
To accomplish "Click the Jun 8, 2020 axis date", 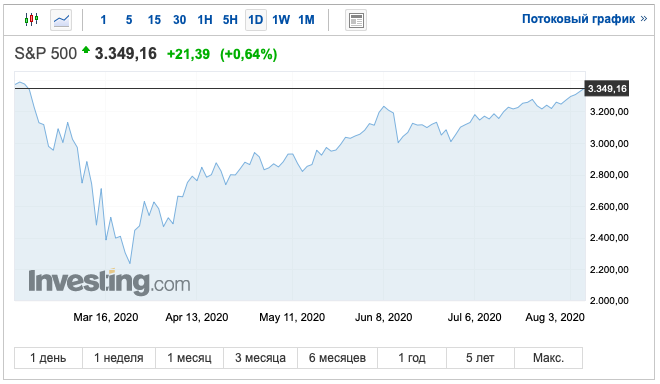I will tap(383, 317).
